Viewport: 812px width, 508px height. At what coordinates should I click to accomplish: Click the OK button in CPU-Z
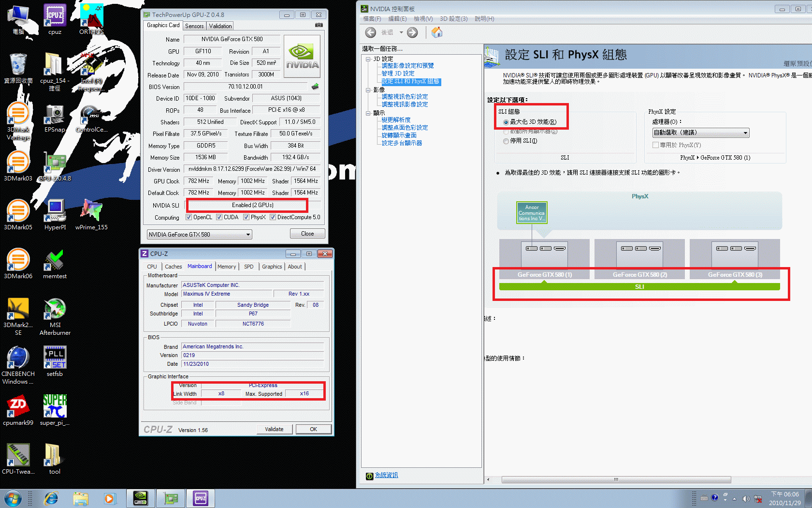click(x=314, y=429)
